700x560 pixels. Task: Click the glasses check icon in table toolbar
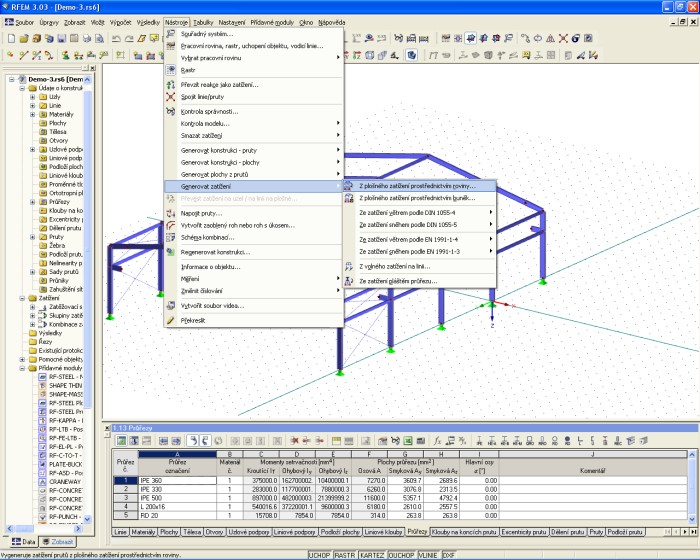click(395, 441)
